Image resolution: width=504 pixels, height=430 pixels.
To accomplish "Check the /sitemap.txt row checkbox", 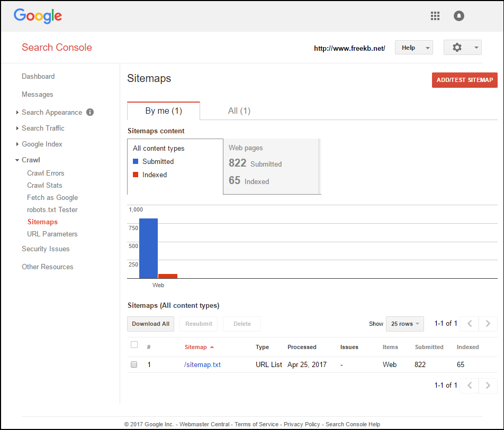I will tap(134, 364).
